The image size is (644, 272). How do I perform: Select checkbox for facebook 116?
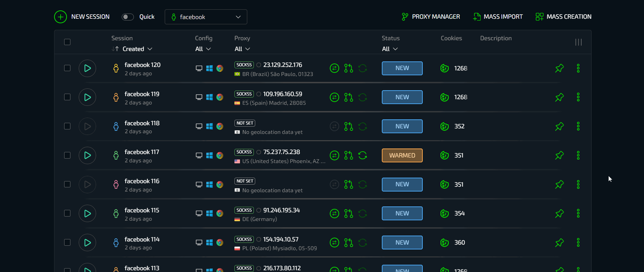tap(67, 184)
